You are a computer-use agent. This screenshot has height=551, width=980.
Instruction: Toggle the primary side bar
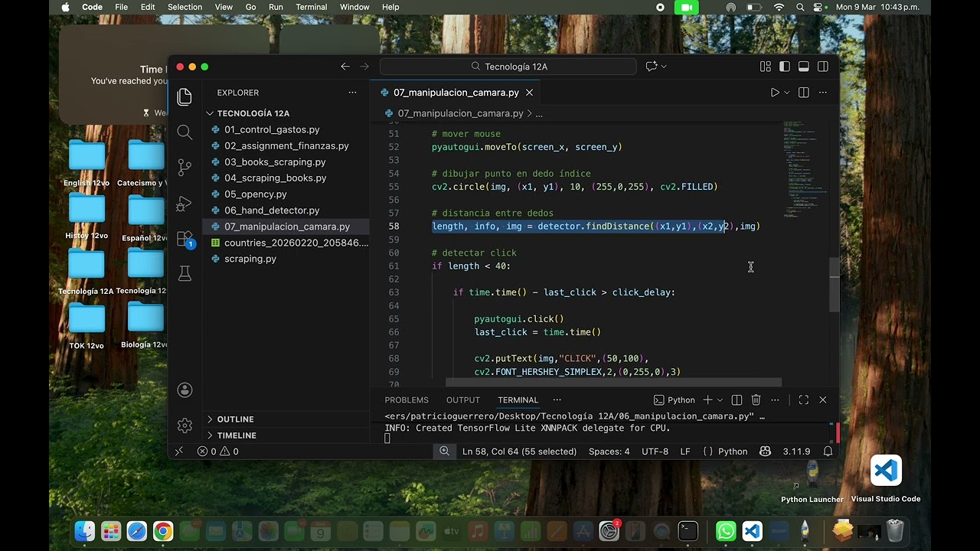click(x=784, y=67)
